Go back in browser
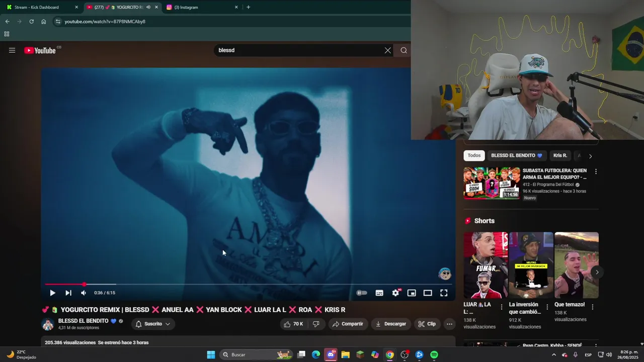The image size is (644, 362). 7,22
